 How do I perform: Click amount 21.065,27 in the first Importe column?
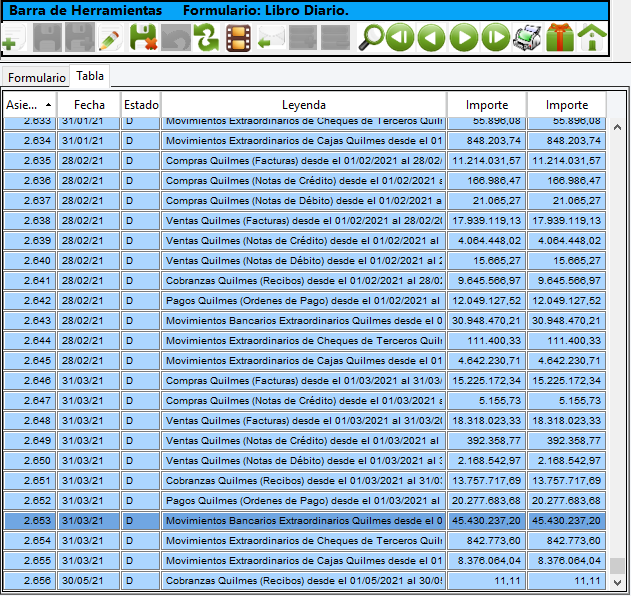click(487, 200)
